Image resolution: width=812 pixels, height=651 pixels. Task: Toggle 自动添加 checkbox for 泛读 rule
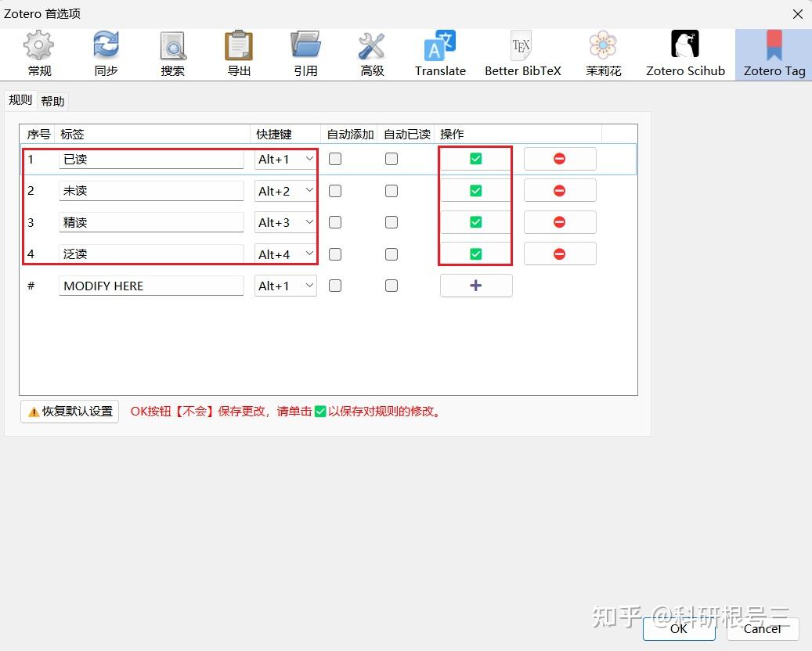[335, 254]
